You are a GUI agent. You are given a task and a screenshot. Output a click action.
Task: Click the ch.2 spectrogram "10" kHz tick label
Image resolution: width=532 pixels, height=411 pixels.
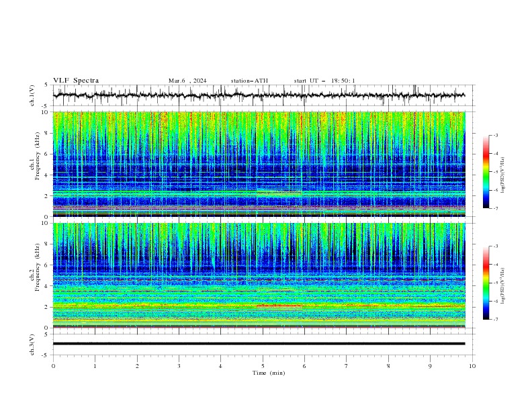click(46, 223)
